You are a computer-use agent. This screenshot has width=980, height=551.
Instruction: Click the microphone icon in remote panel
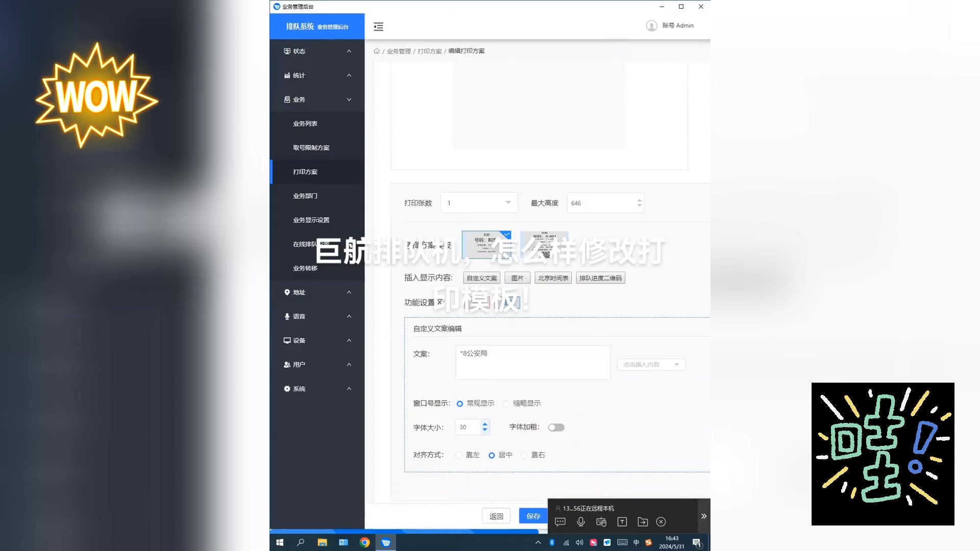tap(581, 522)
